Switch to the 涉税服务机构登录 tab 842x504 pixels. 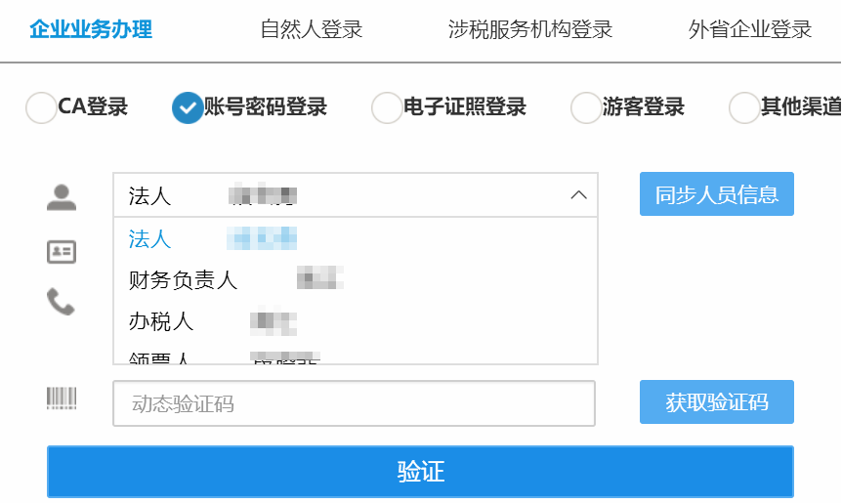530,29
